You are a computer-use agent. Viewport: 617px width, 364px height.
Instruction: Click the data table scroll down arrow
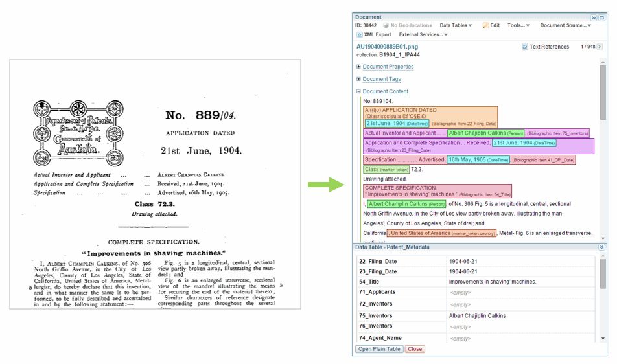pyautogui.click(x=603, y=339)
